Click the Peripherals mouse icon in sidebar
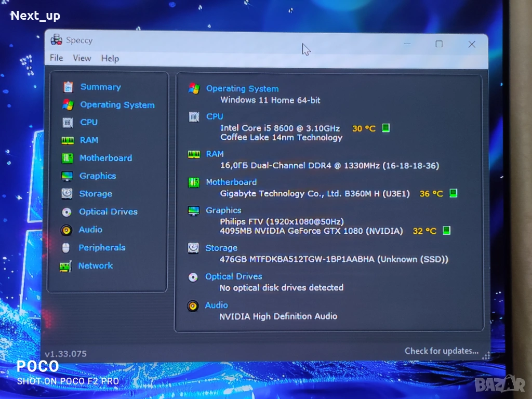This screenshot has height=399, width=532. 66,248
